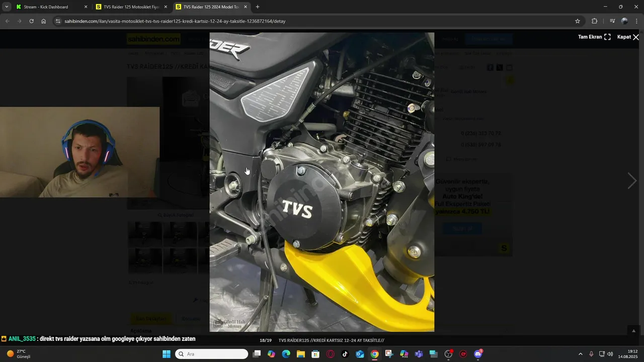Open Microsoft Store from the taskbar
The image size is (644, 362).
click(x=315, y=354)
